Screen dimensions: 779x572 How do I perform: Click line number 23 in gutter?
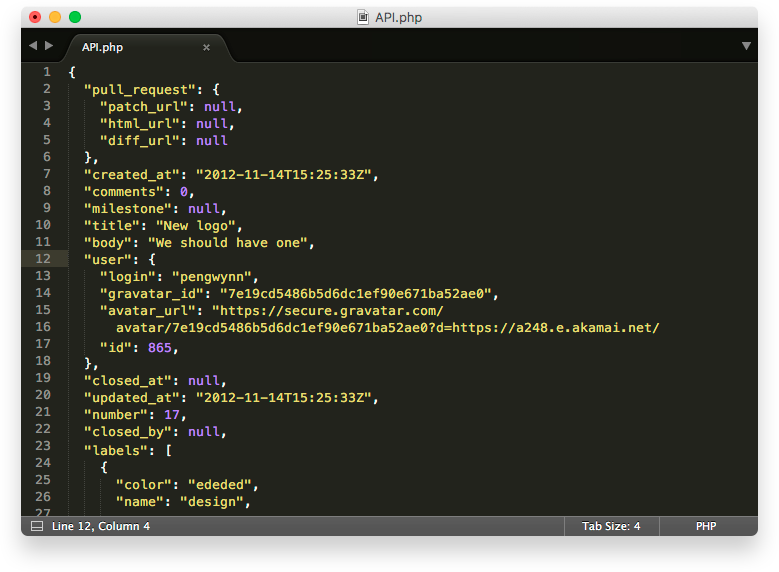[x=43, y=446]
